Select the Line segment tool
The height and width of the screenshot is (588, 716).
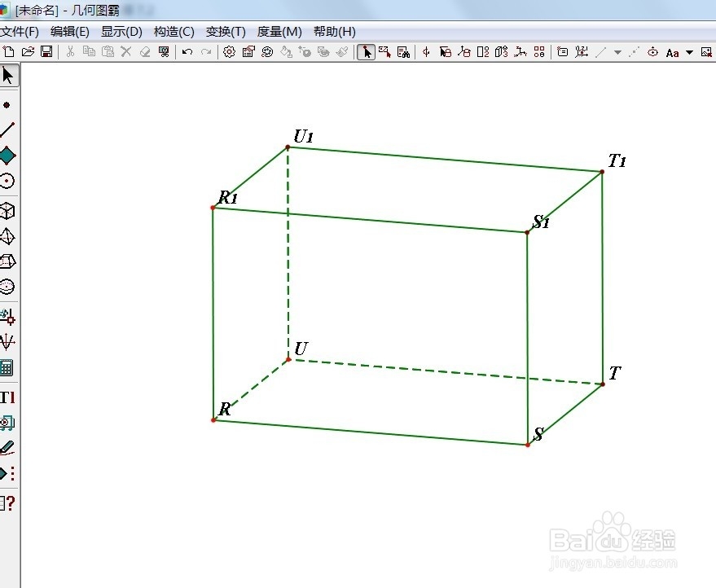[x=7, y=129]
